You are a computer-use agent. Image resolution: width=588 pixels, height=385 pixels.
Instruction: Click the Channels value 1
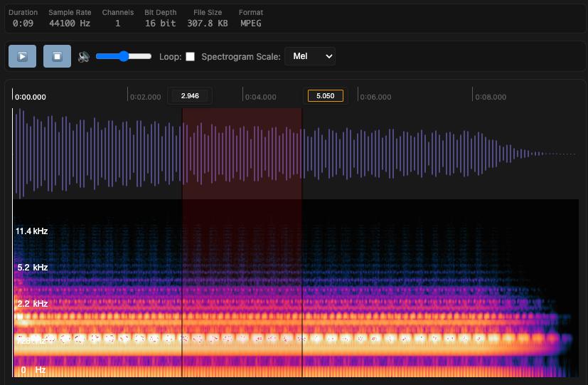[x=118, y=23]
